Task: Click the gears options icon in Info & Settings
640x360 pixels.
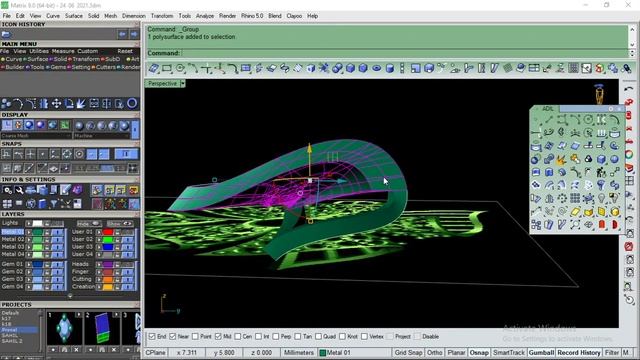Action: pos(7,190)
